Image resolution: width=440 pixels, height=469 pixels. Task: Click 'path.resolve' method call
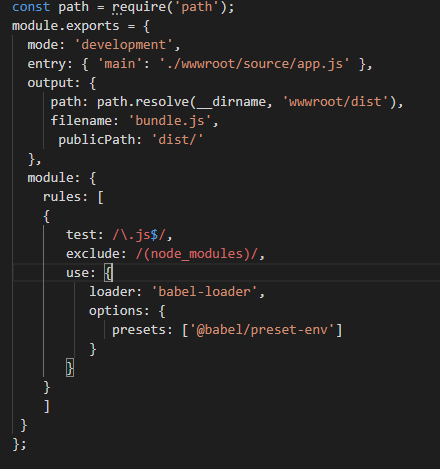click(x=143, y=102)
